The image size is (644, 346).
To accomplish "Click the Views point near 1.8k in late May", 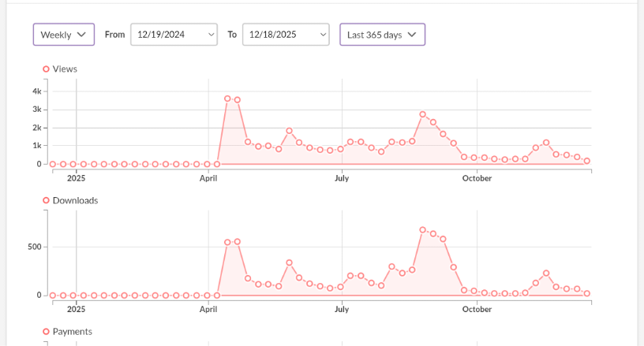I will 289,131.
